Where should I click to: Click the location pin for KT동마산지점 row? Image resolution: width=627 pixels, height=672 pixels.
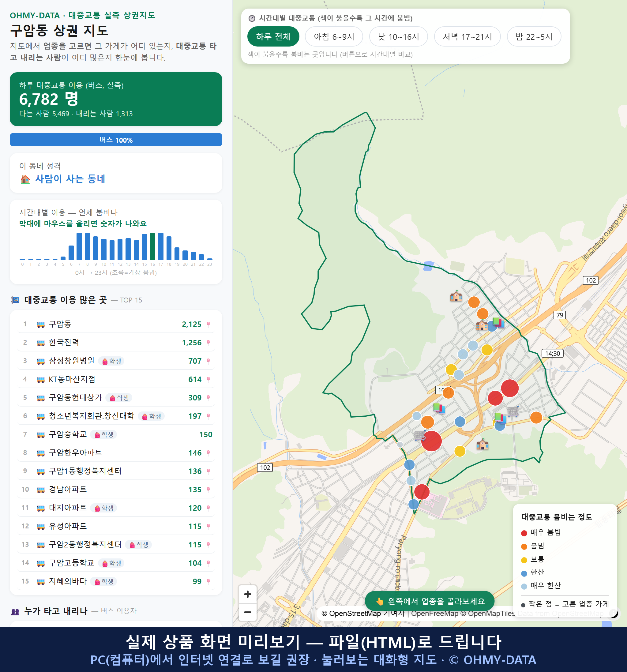208,379
